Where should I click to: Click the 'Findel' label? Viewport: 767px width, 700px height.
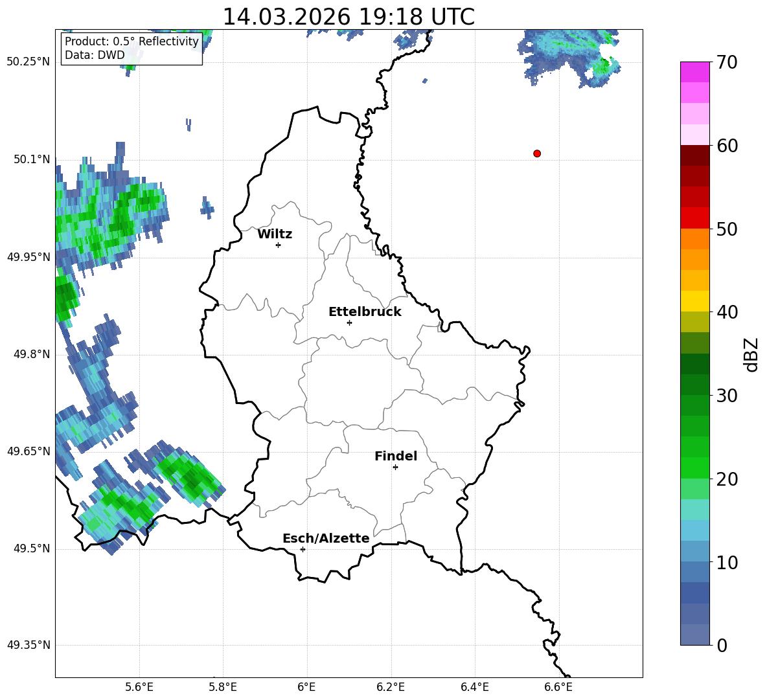tap(396, 456)
